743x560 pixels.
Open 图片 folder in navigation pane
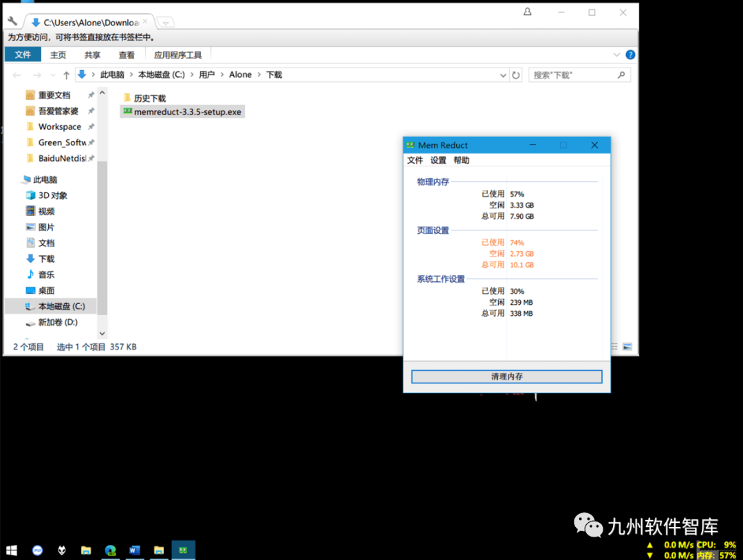(x=47, y=227)
